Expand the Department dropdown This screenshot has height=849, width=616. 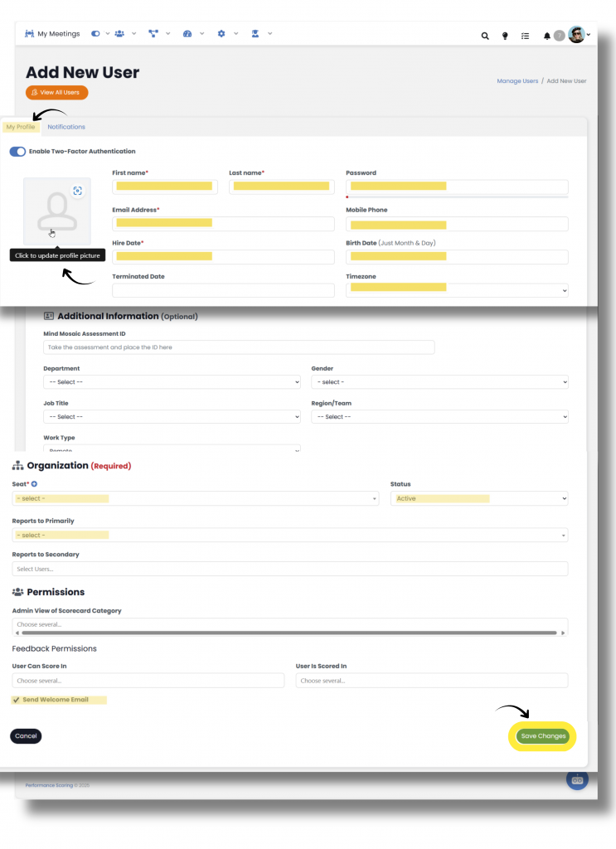(x=172, y=382)
